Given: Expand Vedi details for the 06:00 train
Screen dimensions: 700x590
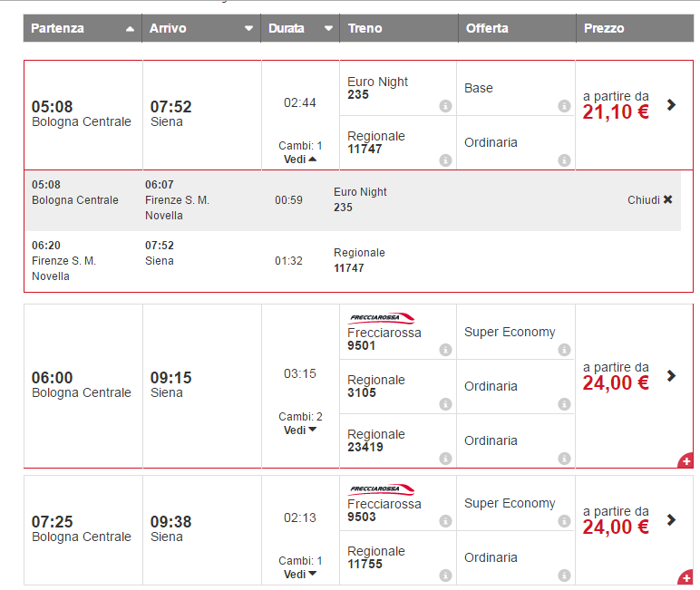Looking at the screenshot, I should (300, 430).
